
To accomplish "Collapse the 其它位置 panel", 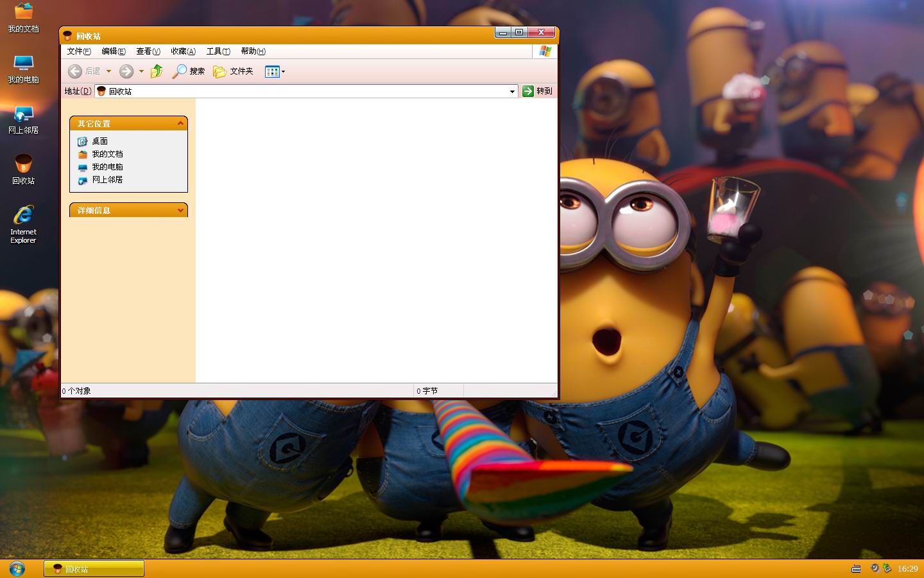I will pyautogui.click(x=180, y=123).
